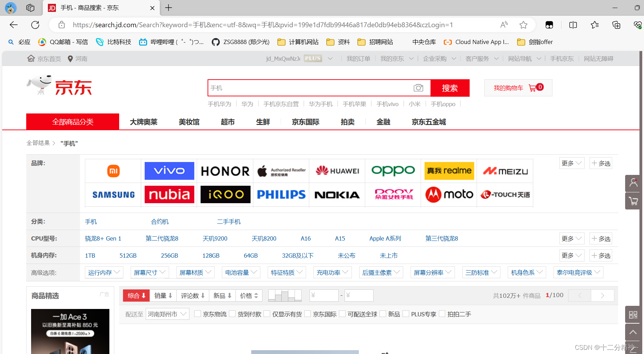Image resolution: width=644 pixels, height=354 pixels.
Task: Choose the NOKIA brand logo
Action: tap(337, 195)
